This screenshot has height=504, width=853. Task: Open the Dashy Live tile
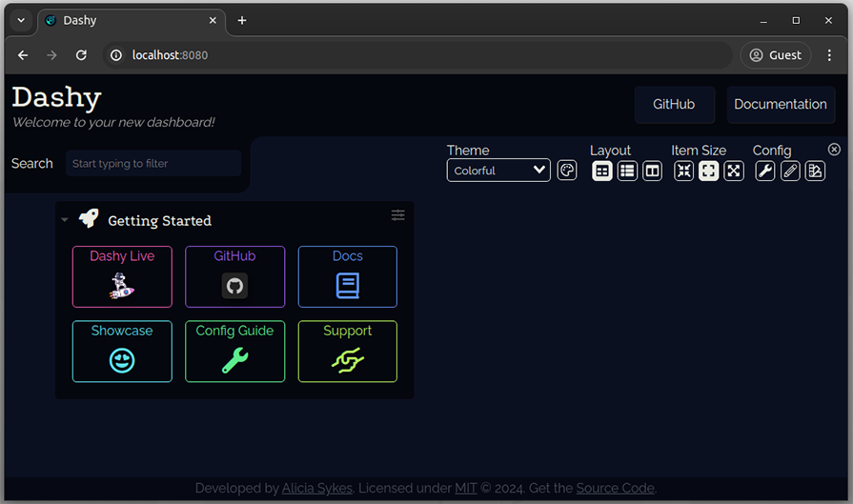click(122, 277)
